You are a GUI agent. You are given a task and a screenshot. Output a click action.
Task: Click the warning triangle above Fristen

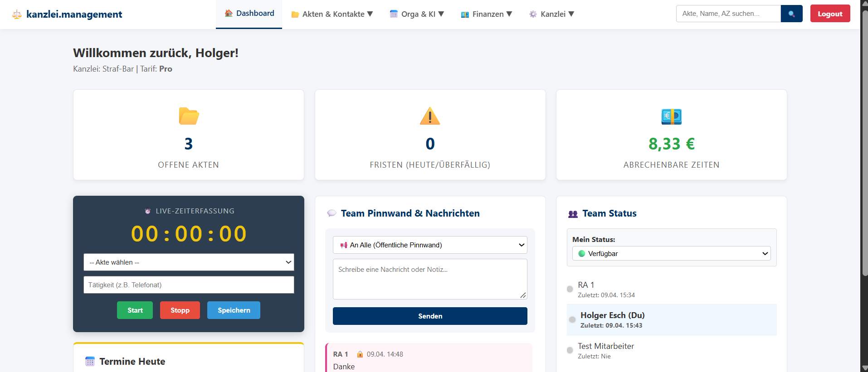[430, 116]
